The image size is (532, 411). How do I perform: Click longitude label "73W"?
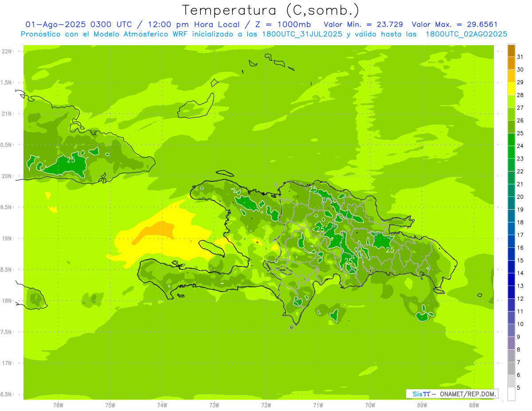click(214, 405)
